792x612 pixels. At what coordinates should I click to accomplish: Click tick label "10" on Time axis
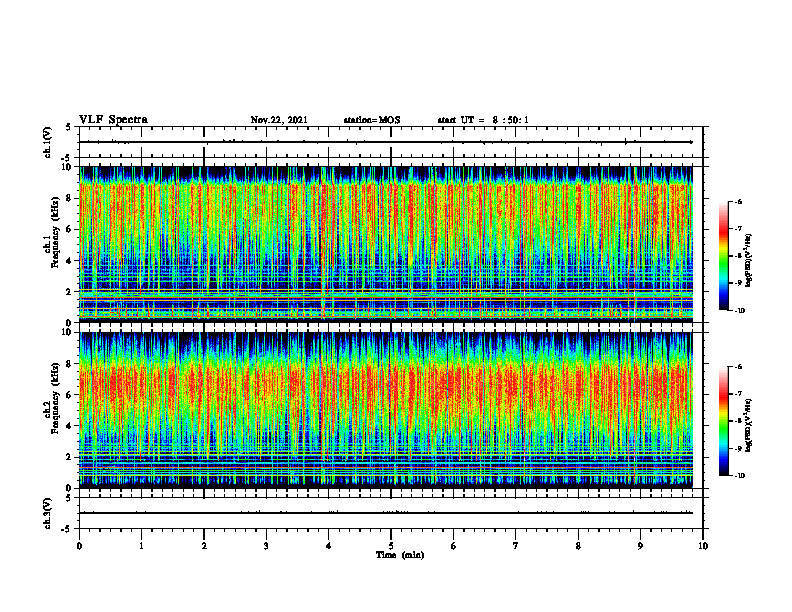click(x=703, y=546)
